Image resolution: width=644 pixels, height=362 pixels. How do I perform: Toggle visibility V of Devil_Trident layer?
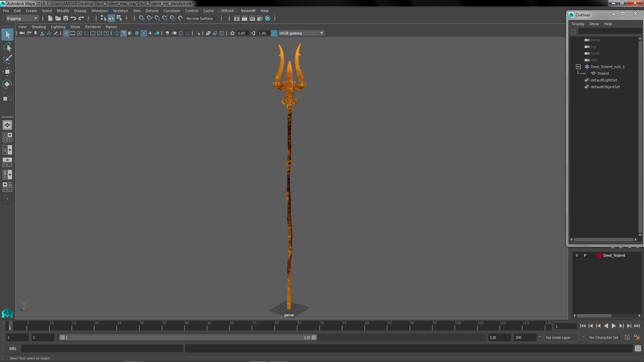(x=577, y=255)
